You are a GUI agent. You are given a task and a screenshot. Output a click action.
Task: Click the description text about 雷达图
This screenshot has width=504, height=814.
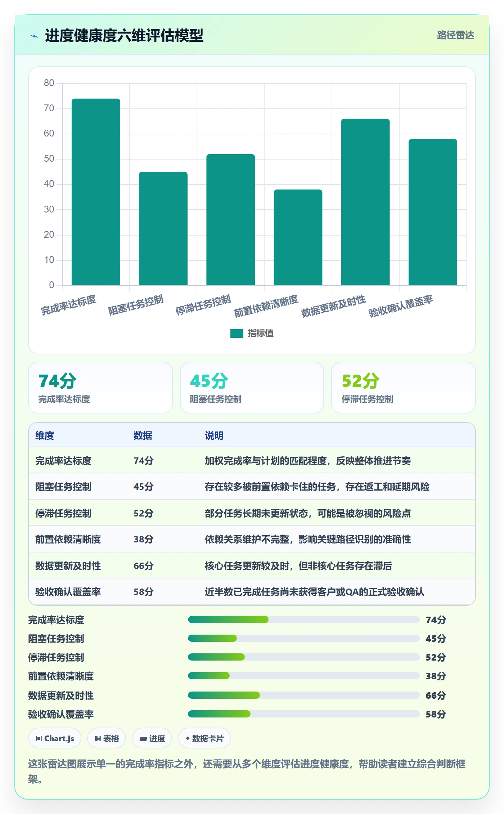[247, 771]
